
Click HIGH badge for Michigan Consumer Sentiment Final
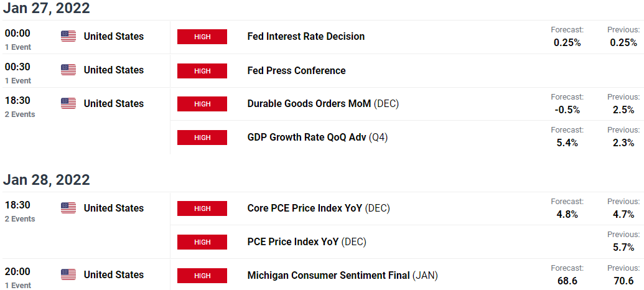click(202, 275)
